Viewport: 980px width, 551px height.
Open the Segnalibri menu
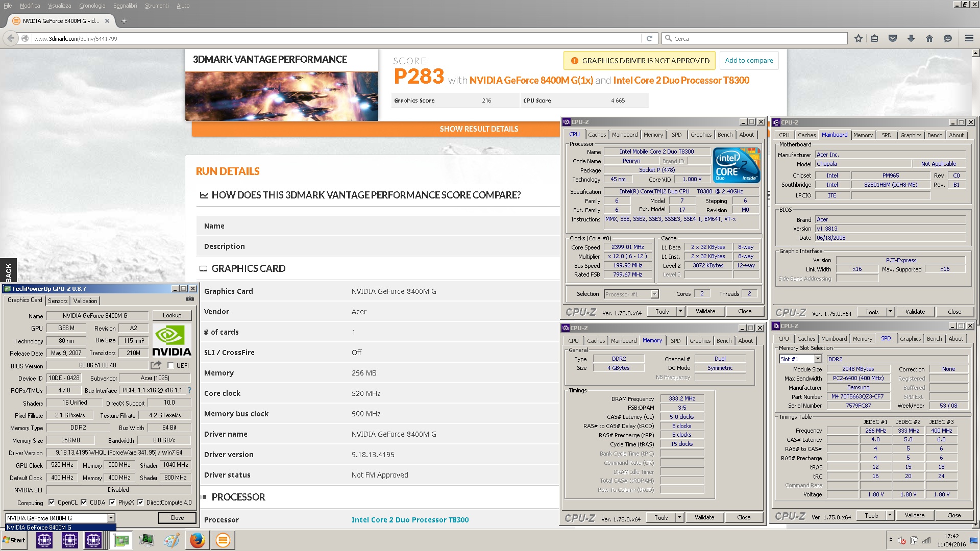coord(125,6)
